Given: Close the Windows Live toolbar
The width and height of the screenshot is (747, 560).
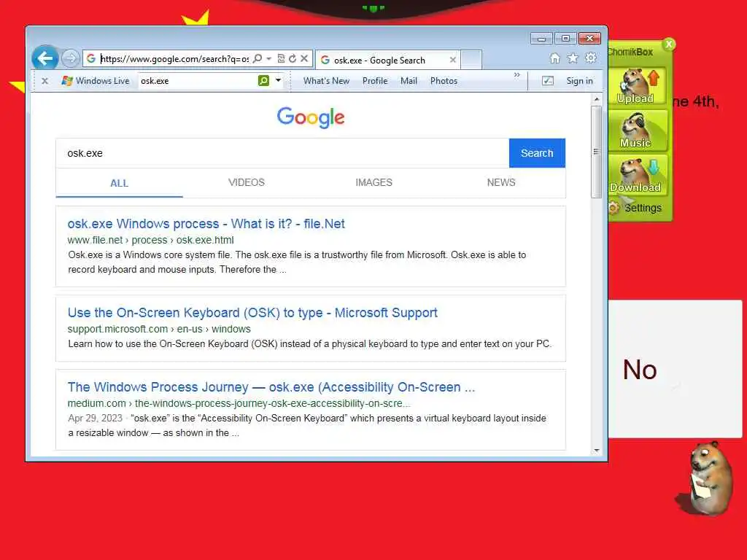Looking at the screenshot, I should 44,81.
